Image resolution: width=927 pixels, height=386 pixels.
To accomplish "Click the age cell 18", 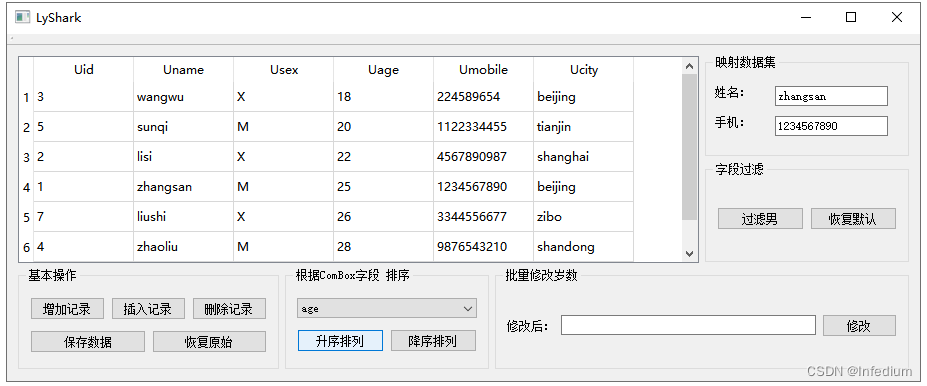I will (383, 97).
